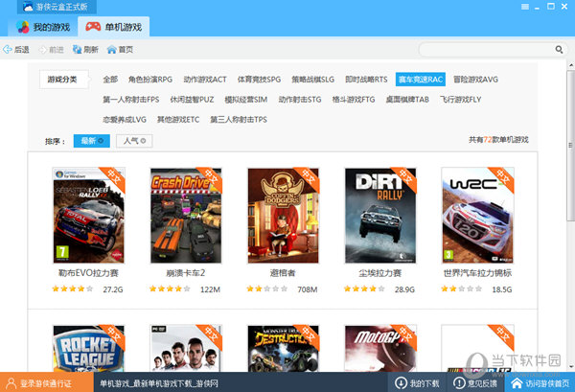Click the My Downloads icon (我的下载)

(x=401, y=383)
